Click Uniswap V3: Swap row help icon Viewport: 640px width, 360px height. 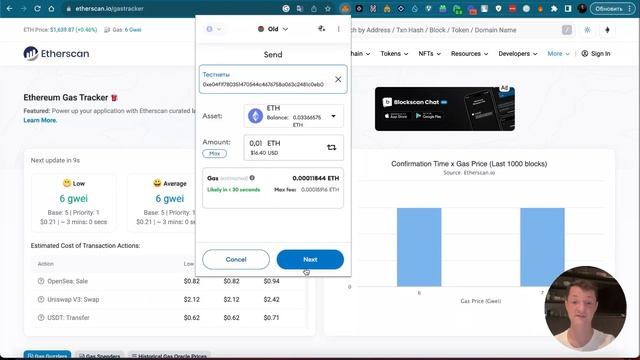[x=41, y=299]
